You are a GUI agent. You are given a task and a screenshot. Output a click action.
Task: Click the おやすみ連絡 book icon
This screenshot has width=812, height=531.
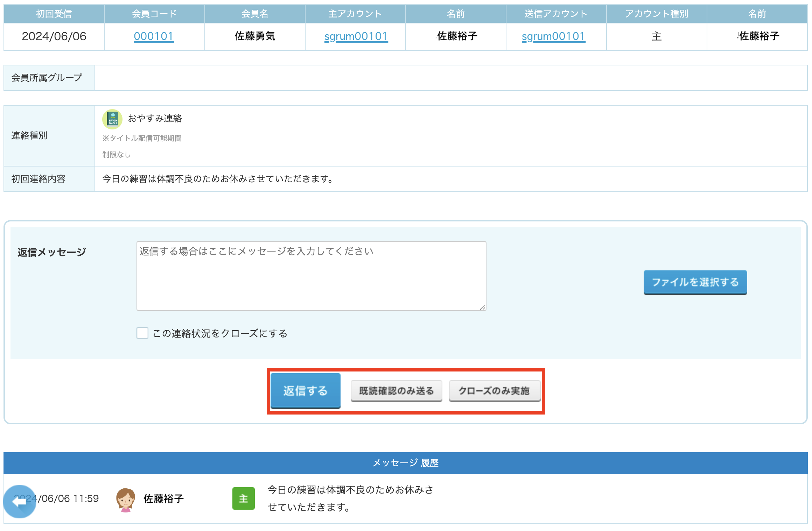[112, 119]
